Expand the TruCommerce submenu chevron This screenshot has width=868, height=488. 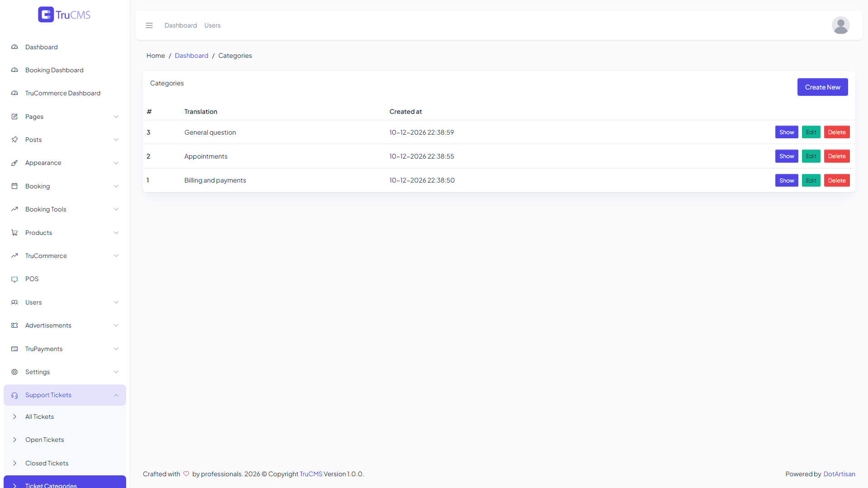tap(116, 256)
